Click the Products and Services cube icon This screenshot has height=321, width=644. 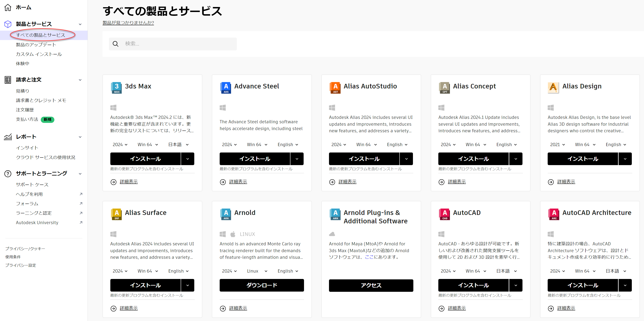pos(8,24)
